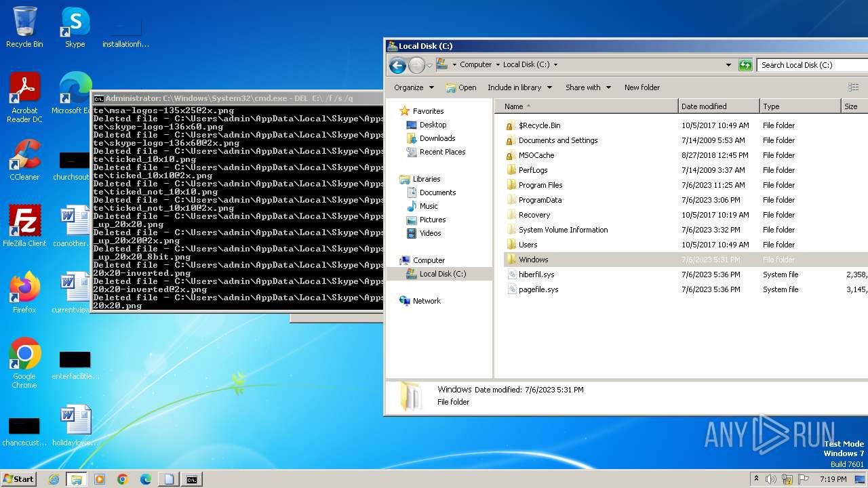Open the Include in library menu
The height and width of the screenshot is (488, 868).
tap(519, 87)
